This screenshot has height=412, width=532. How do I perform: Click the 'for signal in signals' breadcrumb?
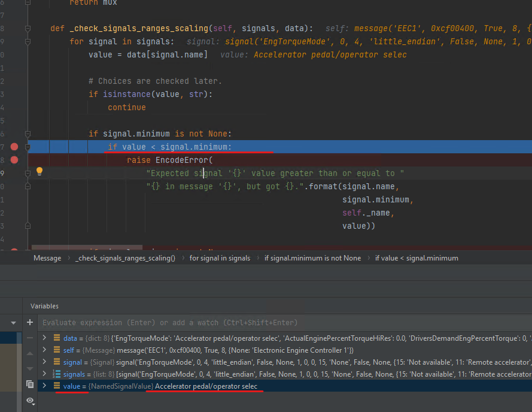coord(221,257)
